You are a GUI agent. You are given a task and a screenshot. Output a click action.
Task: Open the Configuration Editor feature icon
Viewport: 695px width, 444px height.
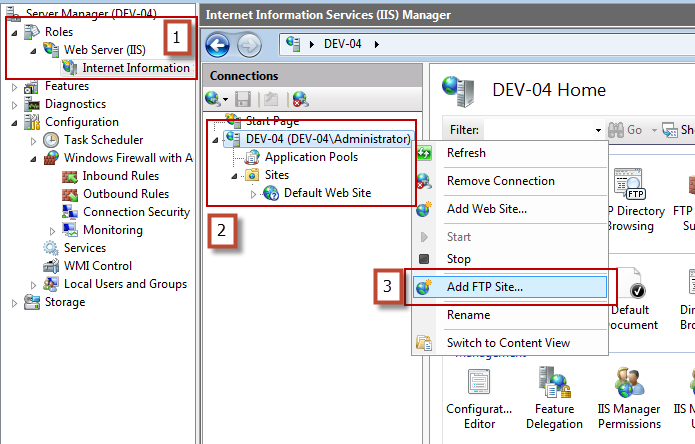[x=479, y=382]
